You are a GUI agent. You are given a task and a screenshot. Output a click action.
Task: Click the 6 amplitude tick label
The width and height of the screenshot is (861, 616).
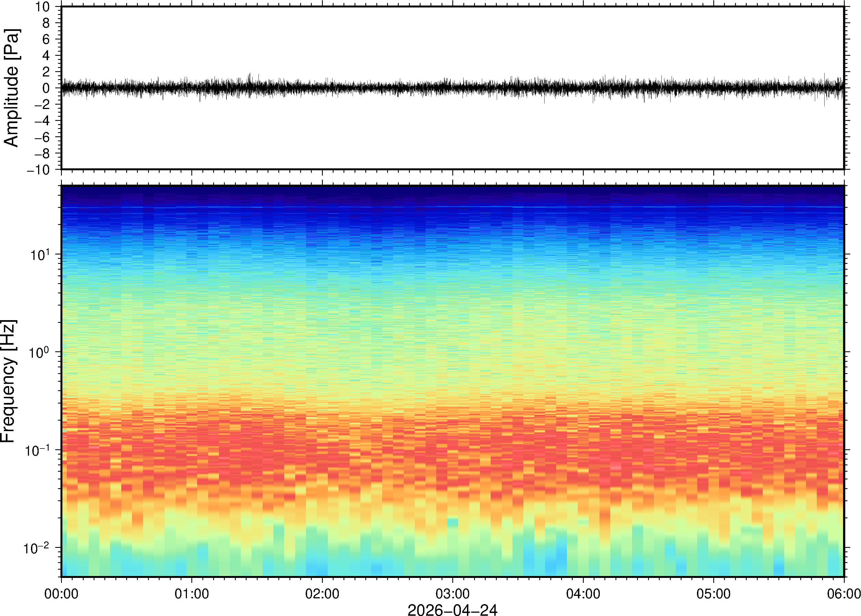point(46,39)
